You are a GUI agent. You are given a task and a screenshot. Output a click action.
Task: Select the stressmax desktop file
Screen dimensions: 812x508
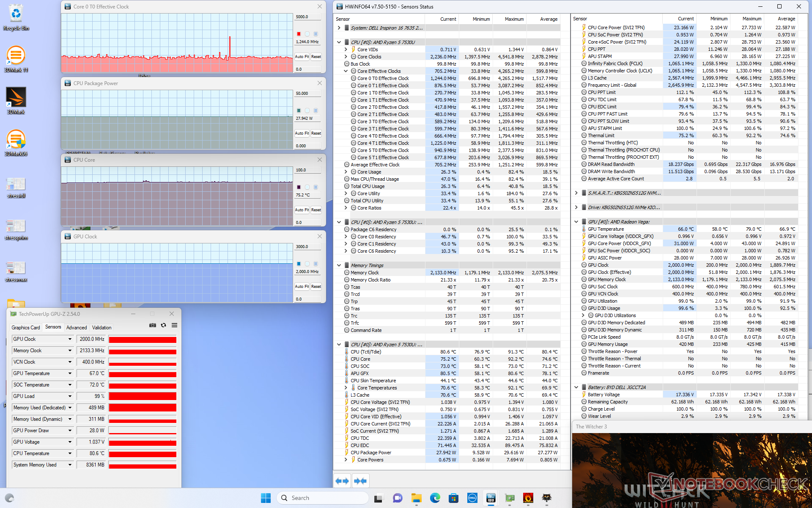pyautogui.click(x=16, y=271)
